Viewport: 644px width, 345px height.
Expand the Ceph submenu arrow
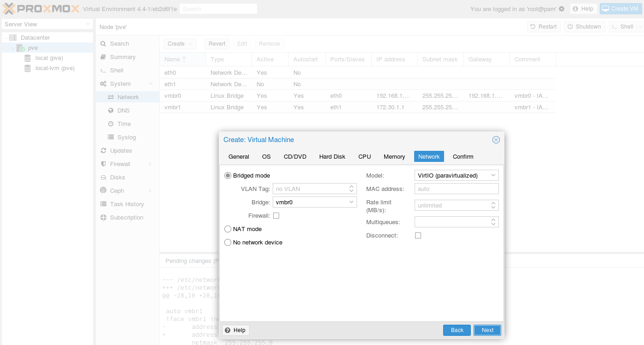[x=151, y=190]
